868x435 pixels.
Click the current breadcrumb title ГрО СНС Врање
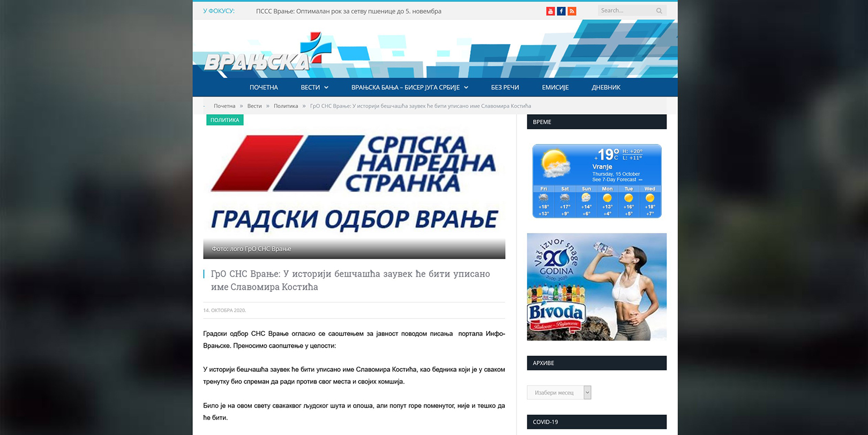421,106
